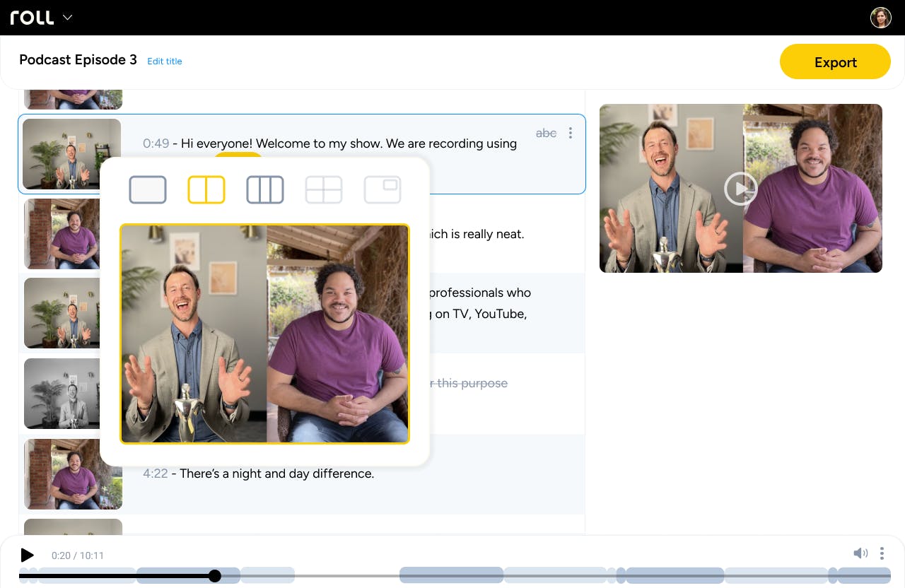Select the picture-in-picture layout icon
This screenshot has height=588, width=905.
(x=383, y=190)
